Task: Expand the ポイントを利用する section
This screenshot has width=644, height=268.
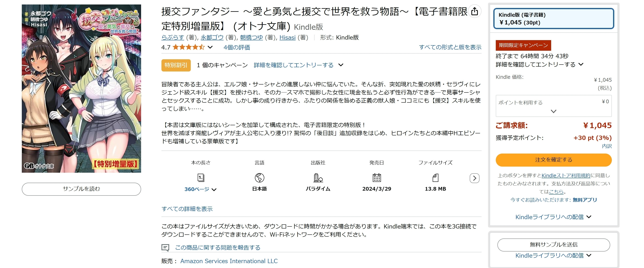Action: tap(554, 106)
